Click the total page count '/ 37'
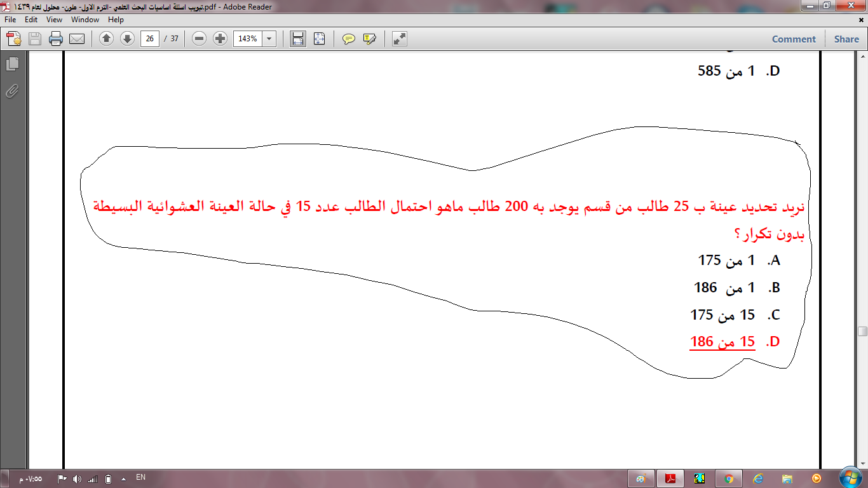868x488 pixels. 171,39
